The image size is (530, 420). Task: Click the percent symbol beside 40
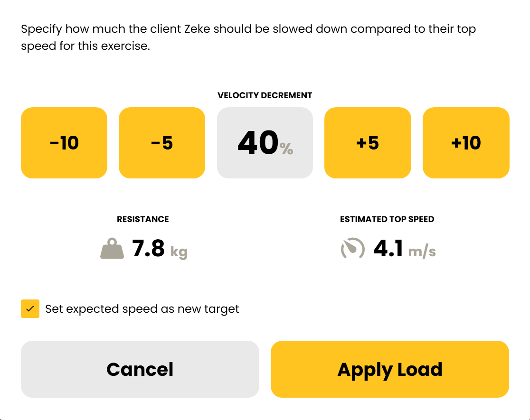[x=286, y=149]
